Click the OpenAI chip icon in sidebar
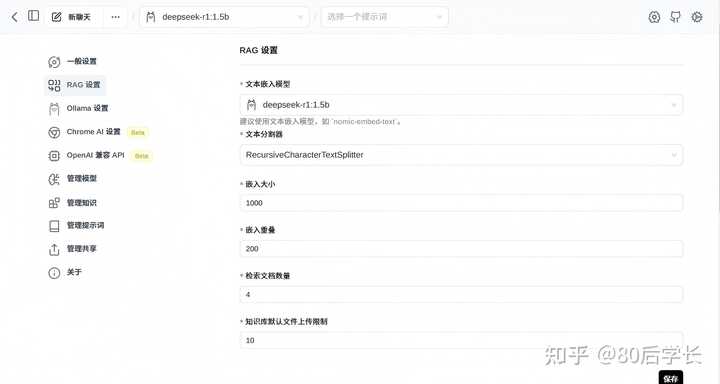 (x=54, y=156)
